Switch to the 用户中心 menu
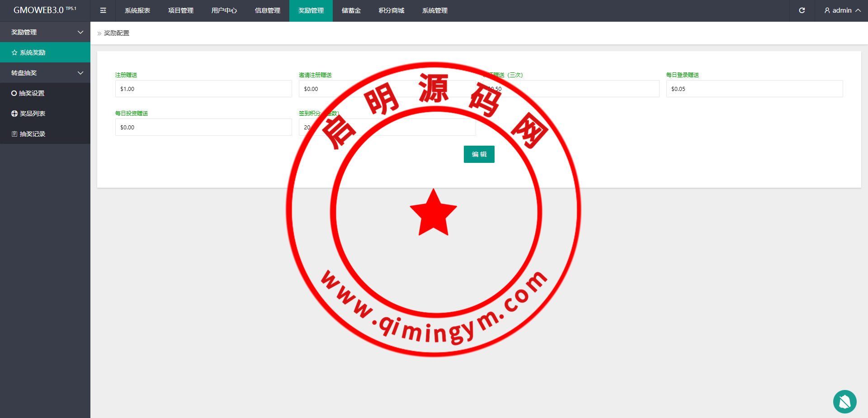868x418 pixels. 224,10
